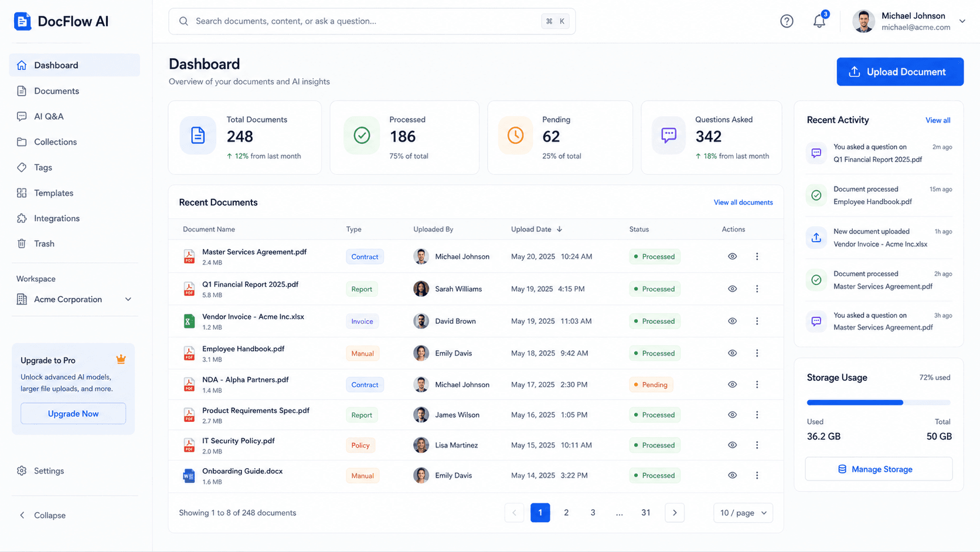Preview Master Services Agreement.pdf with eye icon

(x=732, y=256)
